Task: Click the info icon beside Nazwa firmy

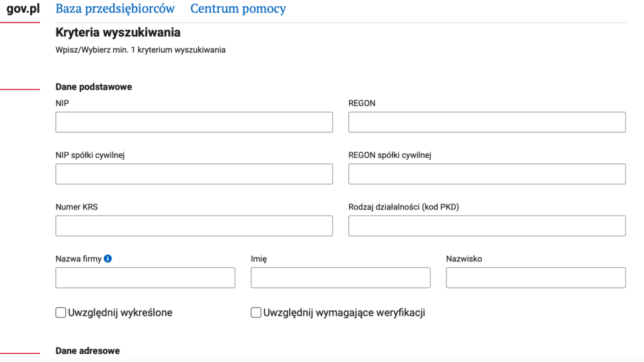Action: pos(108,258)
